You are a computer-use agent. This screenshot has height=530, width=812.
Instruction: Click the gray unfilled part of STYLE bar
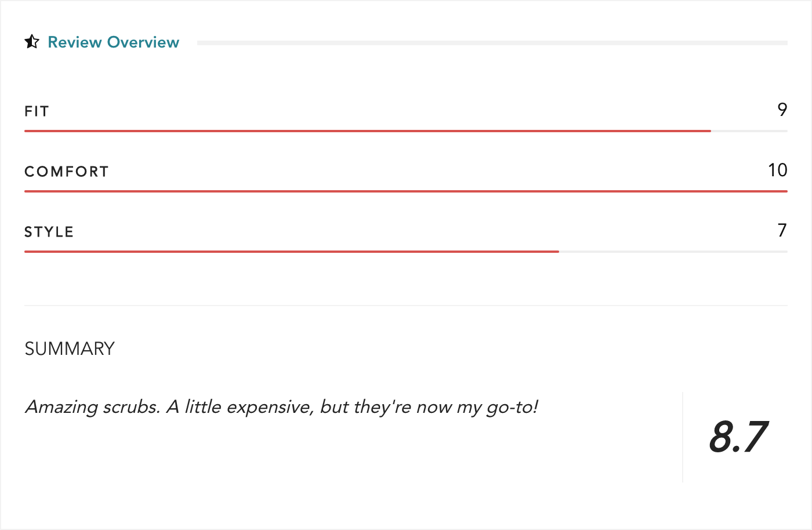[x=673, y=252]
